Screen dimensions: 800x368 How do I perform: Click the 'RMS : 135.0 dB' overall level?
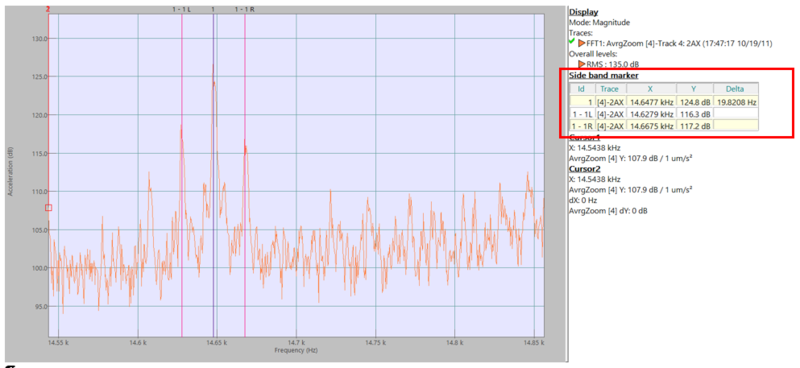pos(612,64)
